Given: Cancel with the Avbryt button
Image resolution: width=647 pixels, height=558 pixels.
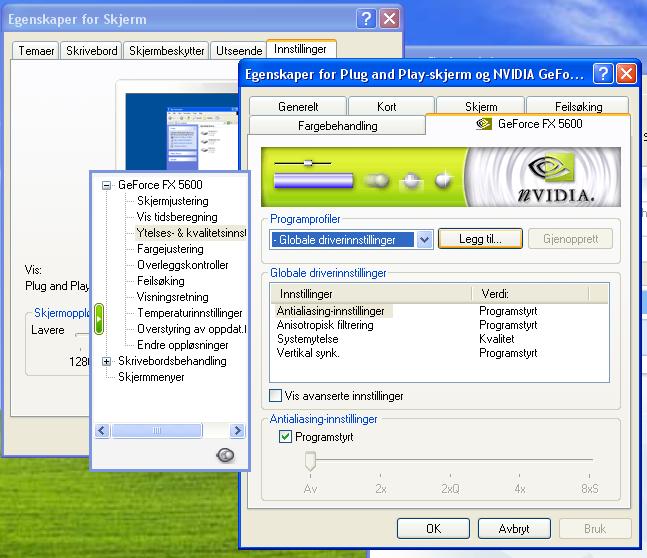Looking at the screenshot, I should [x=514, y=529].
